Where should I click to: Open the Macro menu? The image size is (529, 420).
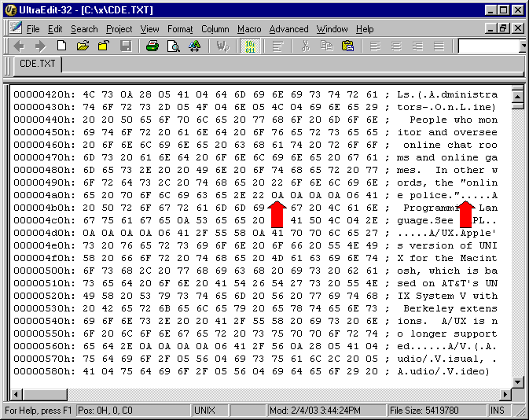pos(249,29)
